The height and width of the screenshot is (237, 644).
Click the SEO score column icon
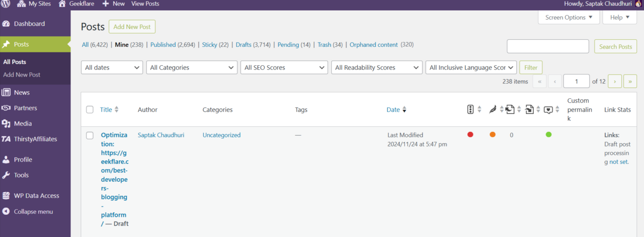point(470,109)
